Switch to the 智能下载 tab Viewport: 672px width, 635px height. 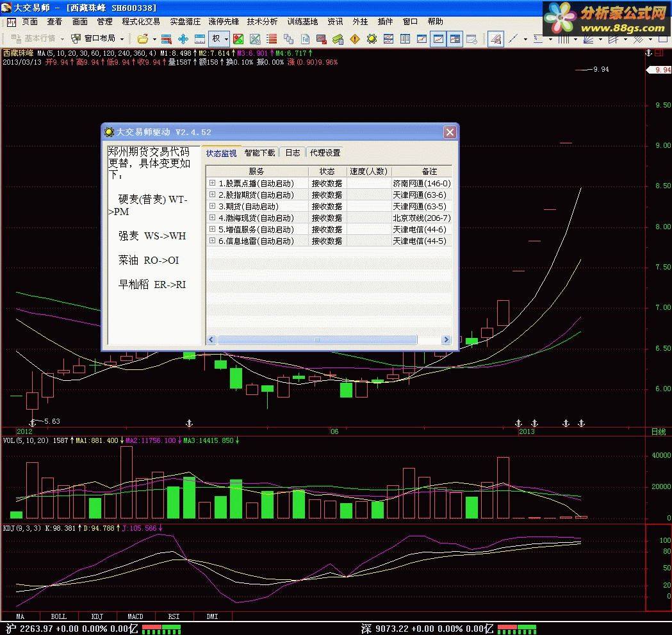pyautogui.click(x=259, y=153)
